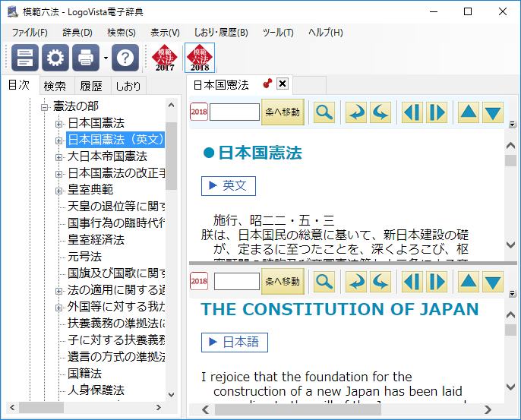The width and height of the screenshot is (521, 420).
Task: Click scroll-right arrow of tree panel
Action: (158, 407)
